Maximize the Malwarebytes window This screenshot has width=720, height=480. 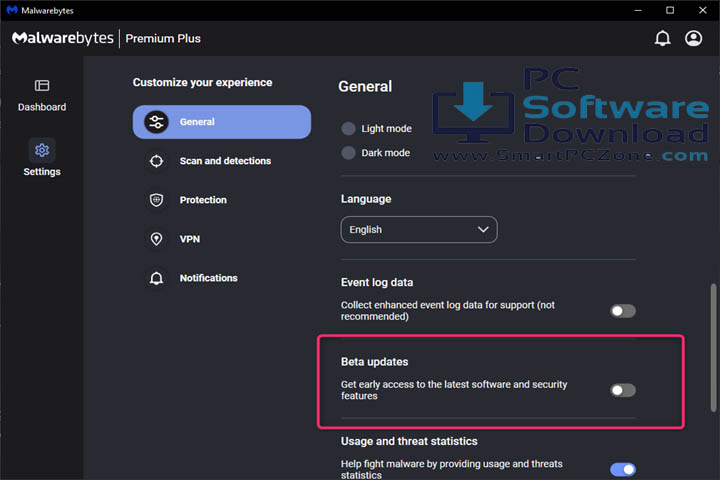coord(670,10)
